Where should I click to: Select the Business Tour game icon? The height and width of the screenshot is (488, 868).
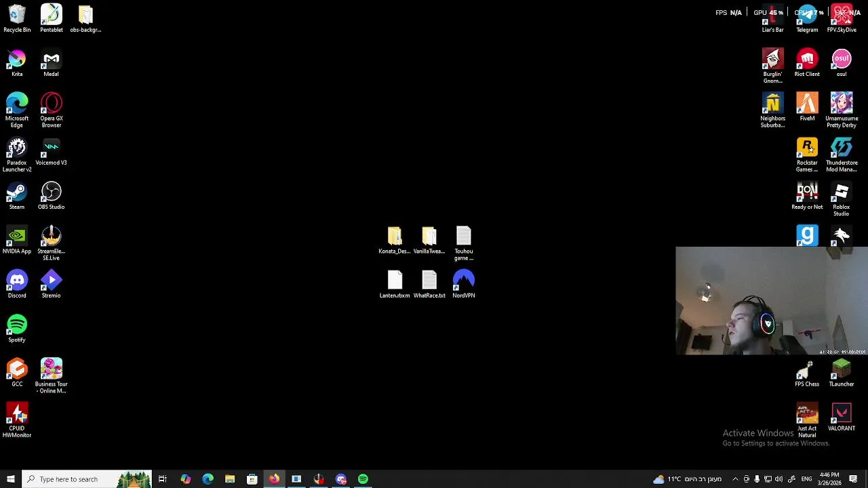click(52, 376)
